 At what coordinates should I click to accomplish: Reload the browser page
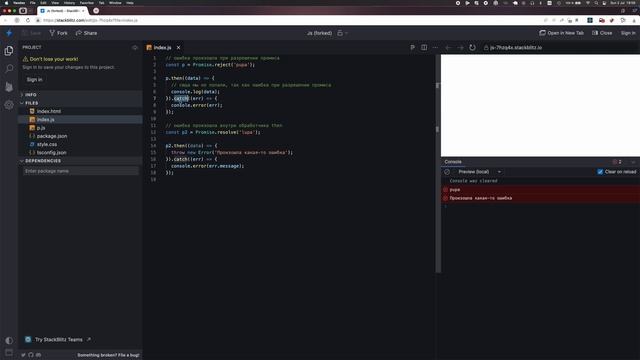[28, 20]
